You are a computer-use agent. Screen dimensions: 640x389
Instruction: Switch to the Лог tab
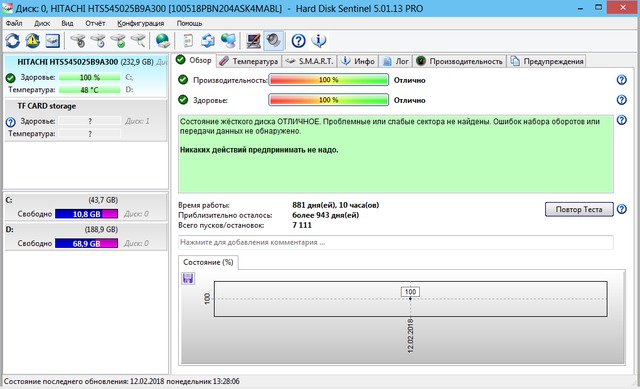click(396, 61)
